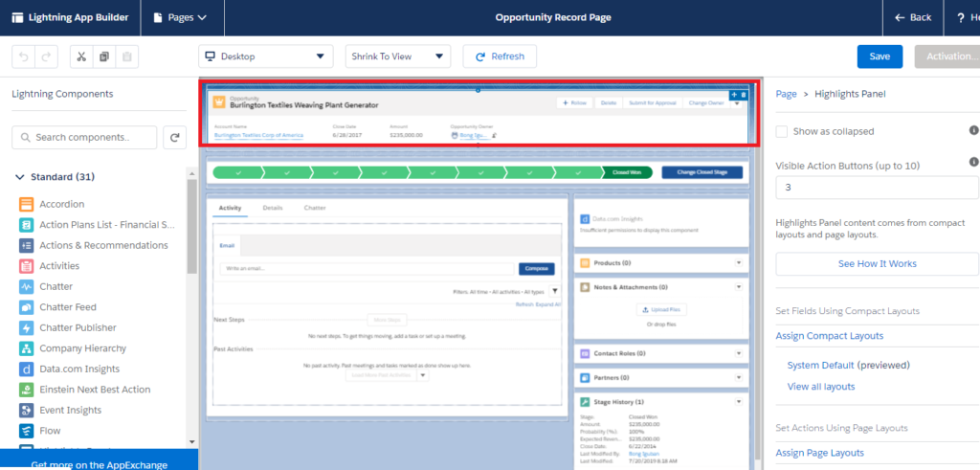Image resolution: width=980 pixels, height=470 pixels.
Task: Open the Assign Compact Layouts link
Action: tap(829, 336)
